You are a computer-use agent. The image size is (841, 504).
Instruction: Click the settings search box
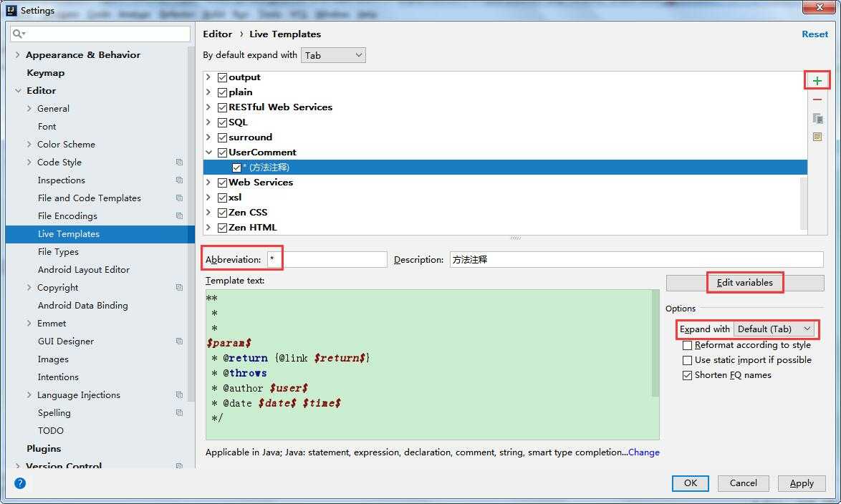(100, 34)
